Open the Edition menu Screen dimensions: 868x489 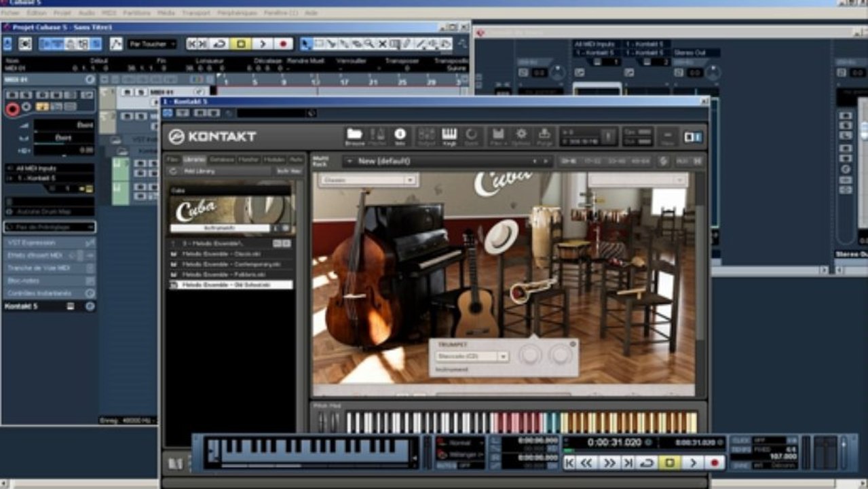tap(37, 13)
